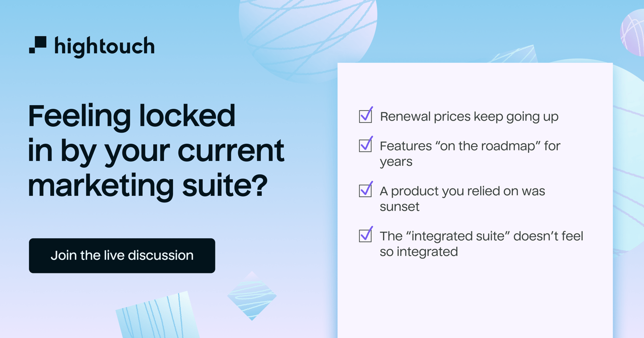Click the A product you relied on text
This screenshot has width=644, height=338.
click(462, 199)
